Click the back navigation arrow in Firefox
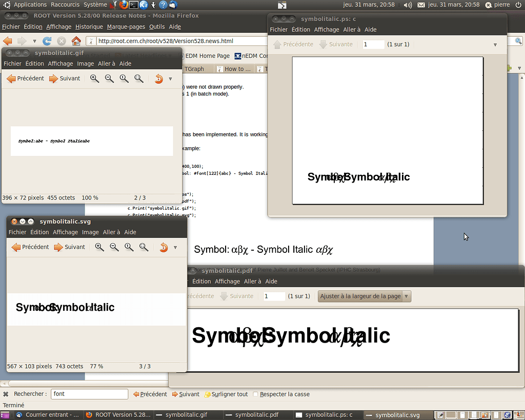Image resolution: width=525 pixels, height=420 pixels. 7,40
